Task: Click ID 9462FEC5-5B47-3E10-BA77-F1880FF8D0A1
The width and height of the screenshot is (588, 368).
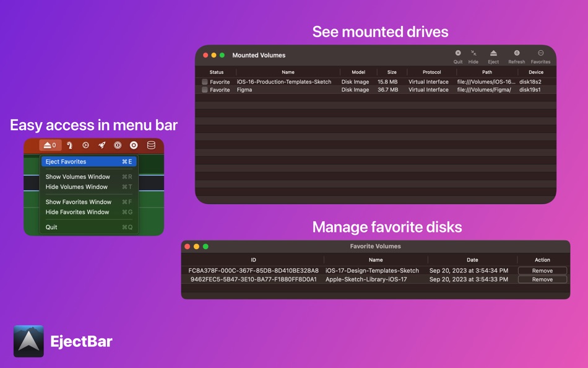Action: 254,279
